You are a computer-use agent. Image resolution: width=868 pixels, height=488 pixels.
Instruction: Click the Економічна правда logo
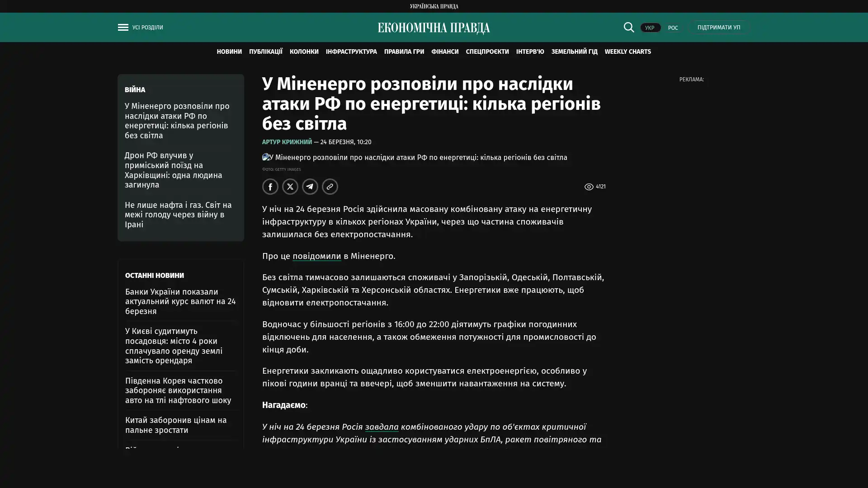[x=434, y=28]
